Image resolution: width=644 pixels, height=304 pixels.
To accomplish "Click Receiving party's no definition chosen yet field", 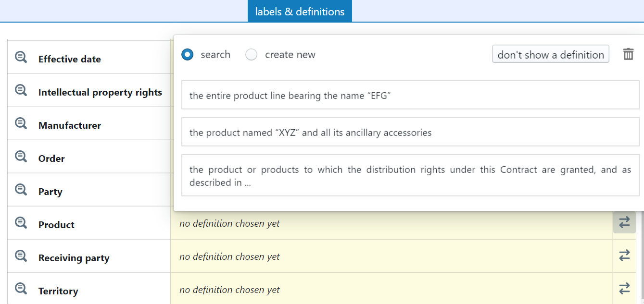I will pos(391,256).
